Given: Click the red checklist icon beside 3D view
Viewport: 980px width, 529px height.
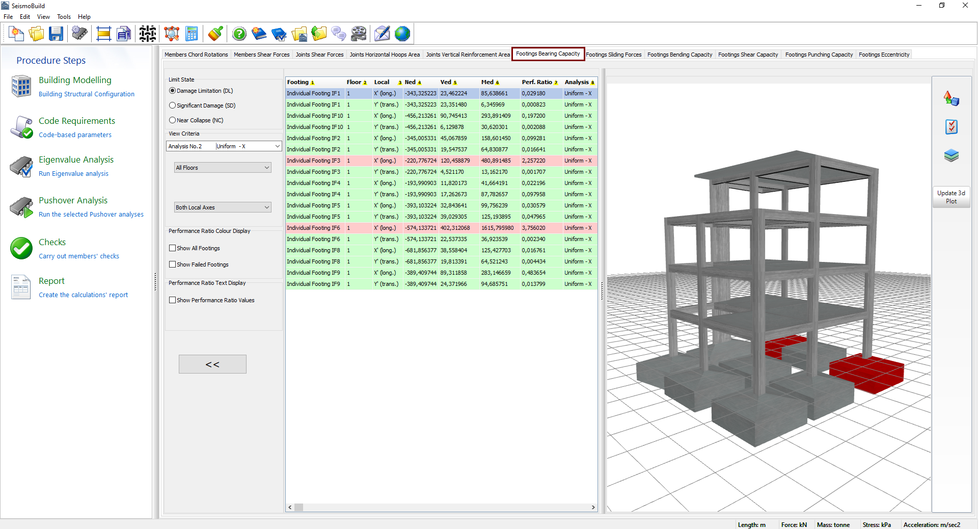Looking at the screenshot, I should pyautogui.click(x=950, y=127).
